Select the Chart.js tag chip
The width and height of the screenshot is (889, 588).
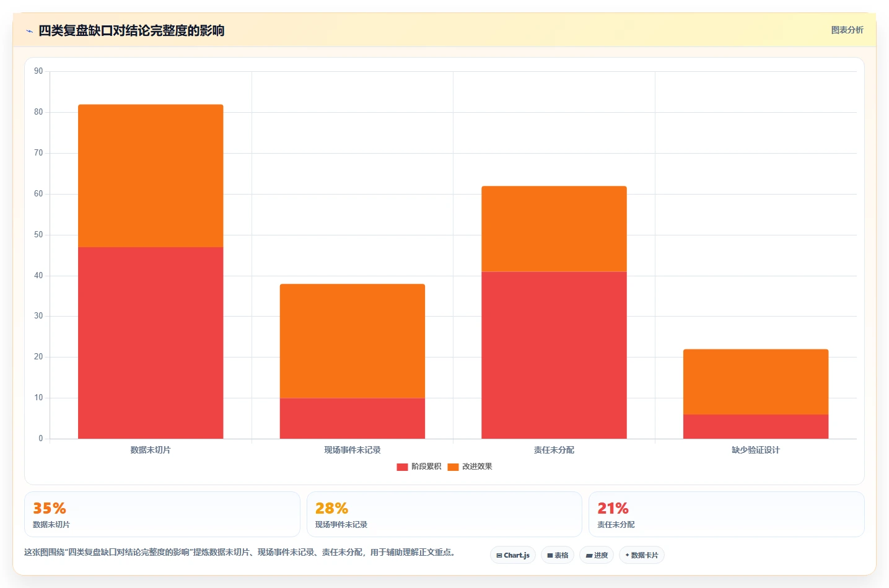click(513, 555)
